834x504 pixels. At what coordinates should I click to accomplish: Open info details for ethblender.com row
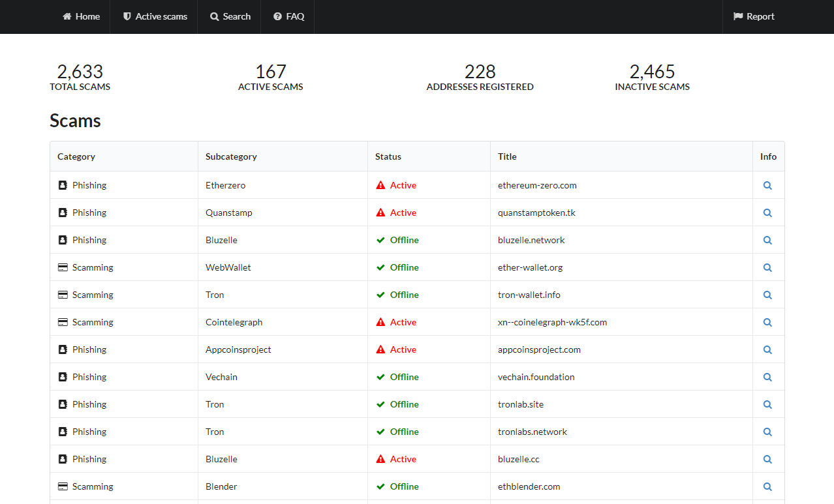[767, 486]
